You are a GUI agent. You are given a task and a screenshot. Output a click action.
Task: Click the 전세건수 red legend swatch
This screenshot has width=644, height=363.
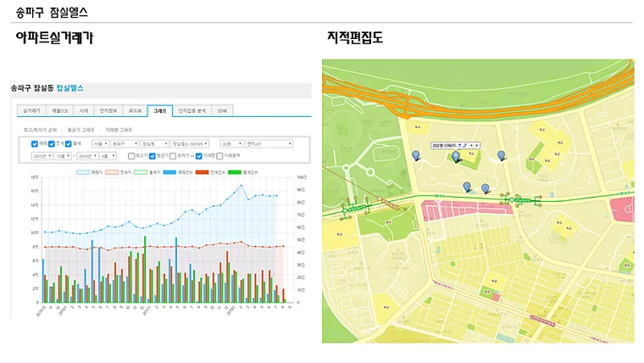(x=202, y=173)
